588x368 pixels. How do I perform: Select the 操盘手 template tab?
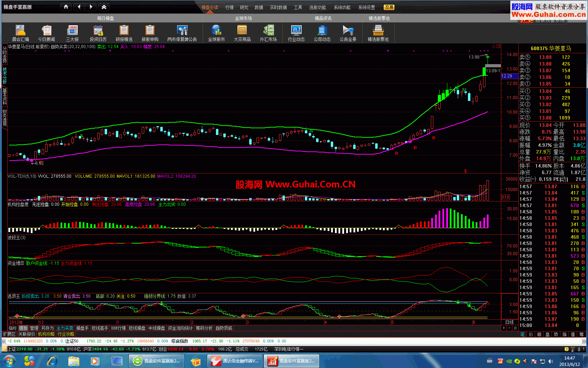coord(82,328)
